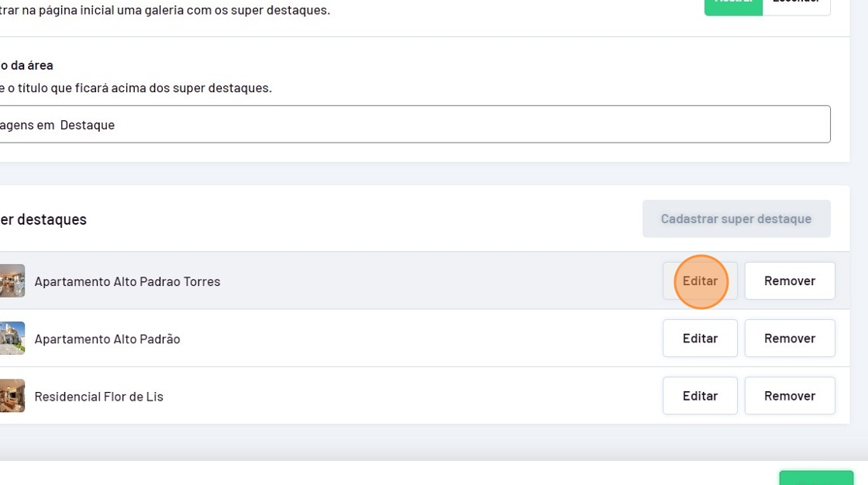Click the Apartamento Alto Padrao Torres thumbnail

coord(12,280)
